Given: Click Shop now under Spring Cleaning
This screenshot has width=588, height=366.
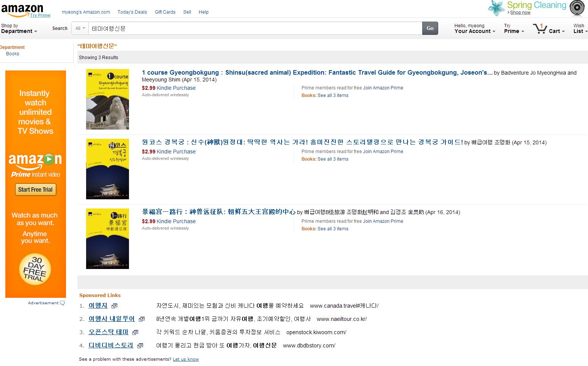Looking at the screenshot, I should pyautogui.click(x=520, y=13).
